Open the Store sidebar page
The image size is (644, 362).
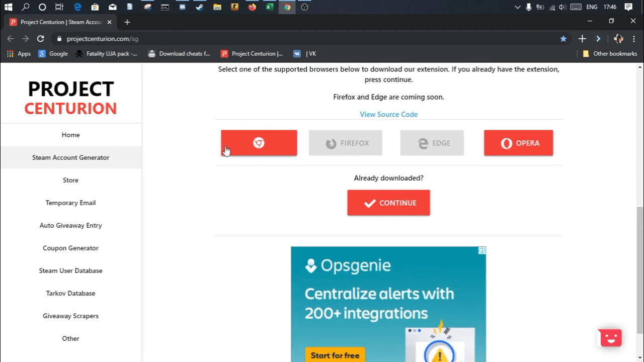coord(70,180)
